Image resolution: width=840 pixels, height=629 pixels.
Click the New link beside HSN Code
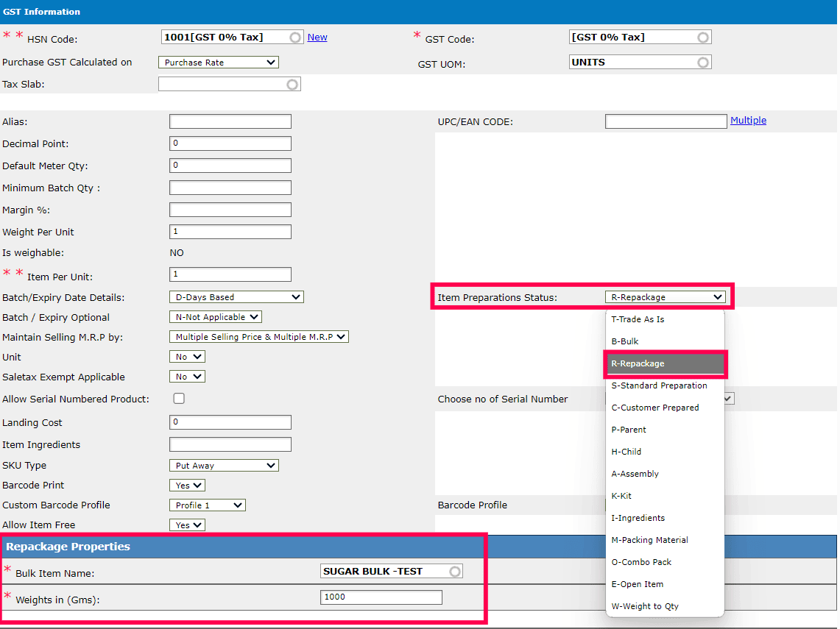(x=317, y=38)
